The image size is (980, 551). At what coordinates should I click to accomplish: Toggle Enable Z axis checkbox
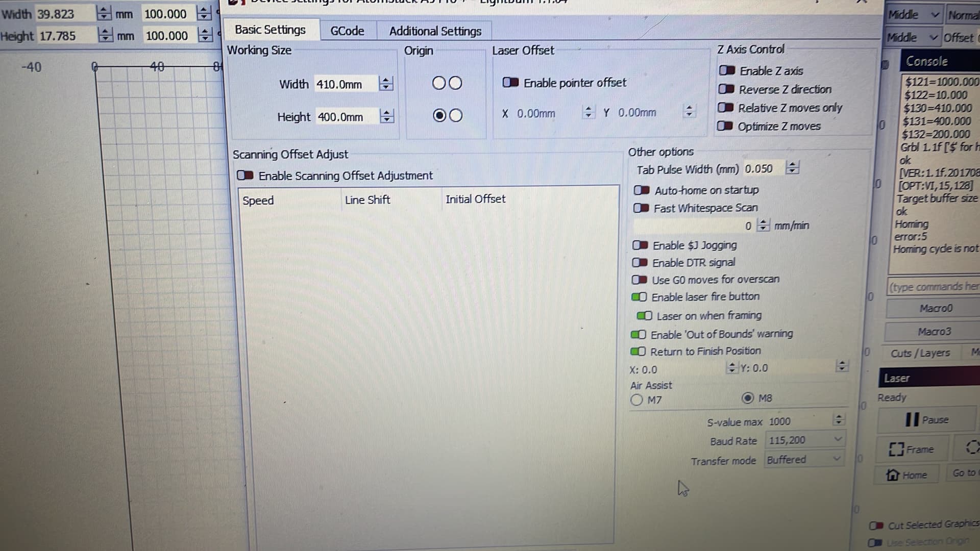[x=726, y=70]
